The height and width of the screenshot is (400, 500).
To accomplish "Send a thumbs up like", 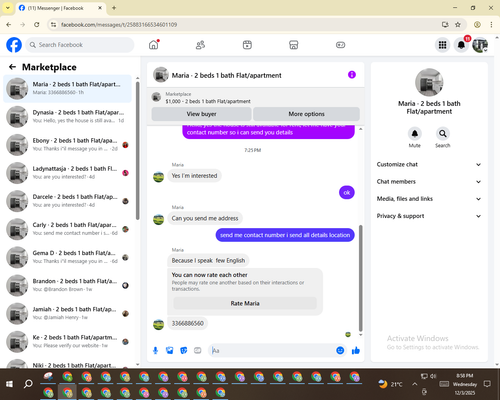I will tap(356, 350).
